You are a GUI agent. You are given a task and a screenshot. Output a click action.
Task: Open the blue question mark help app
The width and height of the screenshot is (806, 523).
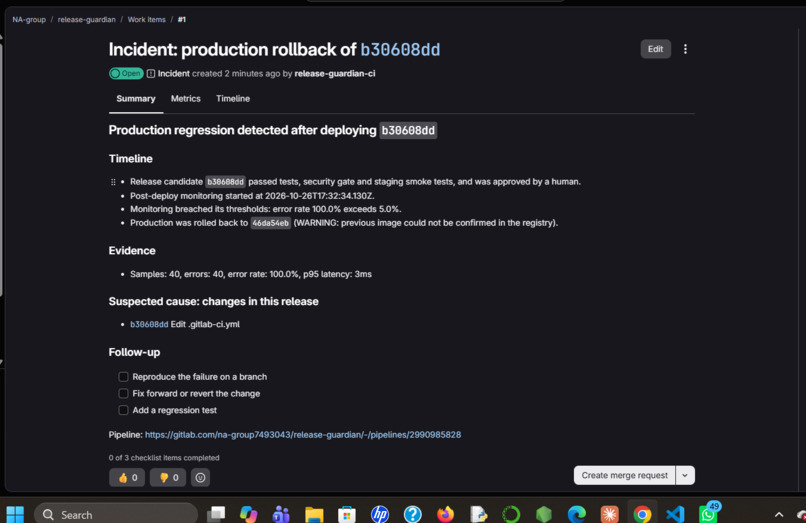413,514
